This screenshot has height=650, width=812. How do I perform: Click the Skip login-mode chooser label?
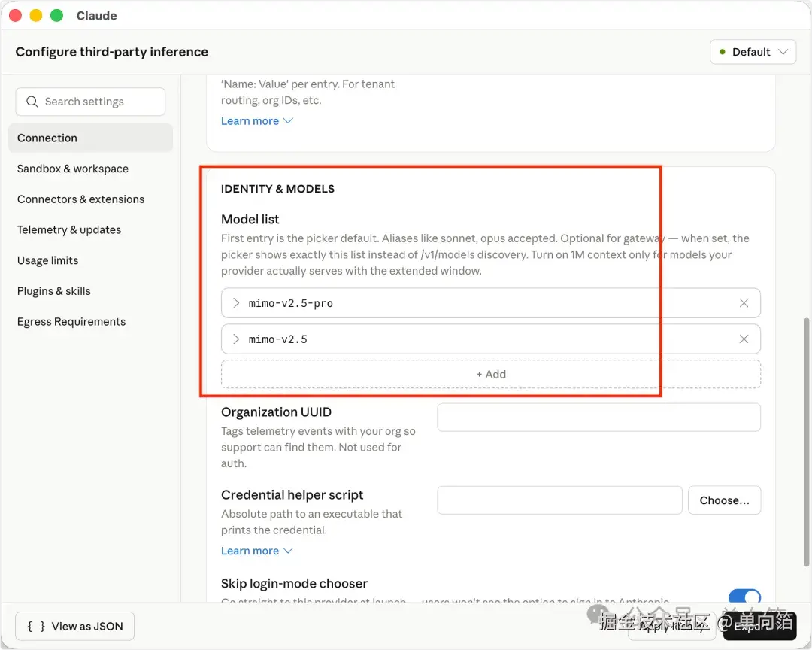[x=294, y=584]
